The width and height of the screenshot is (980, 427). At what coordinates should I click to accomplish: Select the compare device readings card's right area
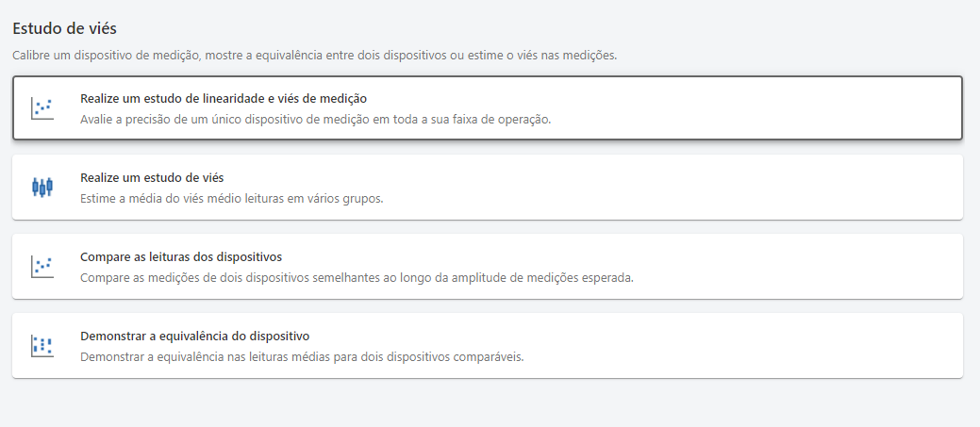[x=802, y=266]
